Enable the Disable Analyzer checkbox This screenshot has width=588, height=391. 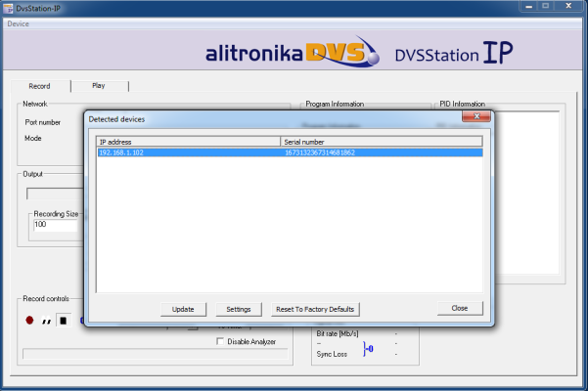219,341
